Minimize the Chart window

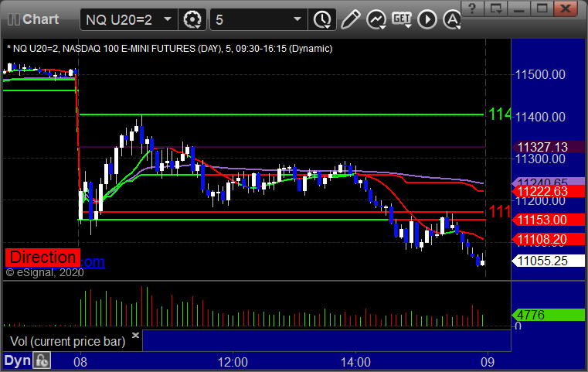519,9
